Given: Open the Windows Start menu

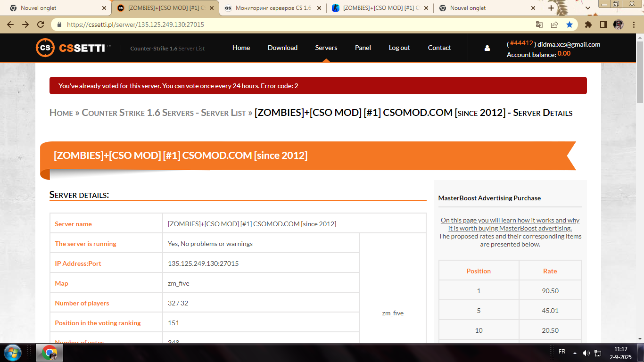Looking at the screenshot, I should point(12,353).
